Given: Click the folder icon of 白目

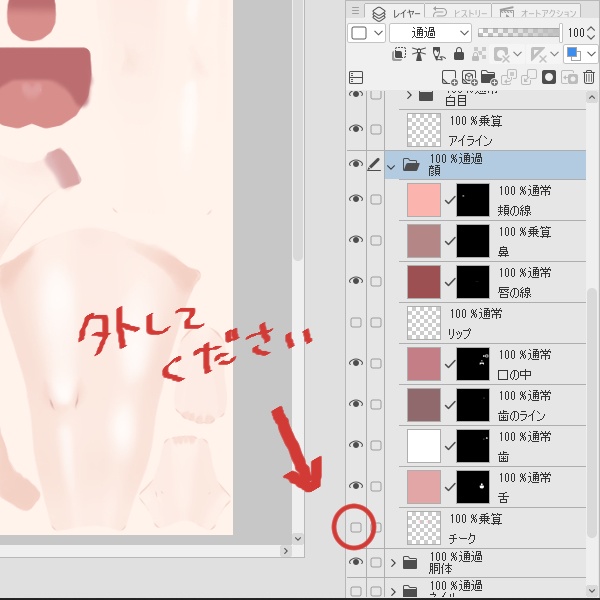Looking at the screenshot, I should (426, 95).
